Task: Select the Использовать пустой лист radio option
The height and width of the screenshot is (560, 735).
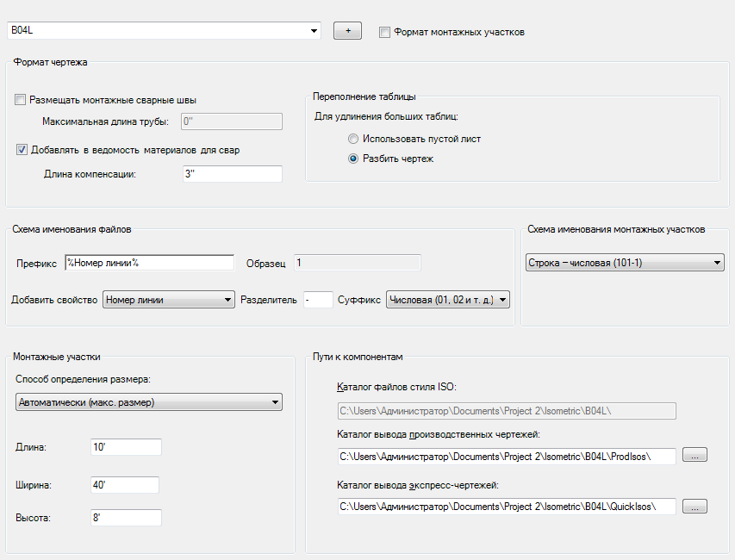Action: 353,139
